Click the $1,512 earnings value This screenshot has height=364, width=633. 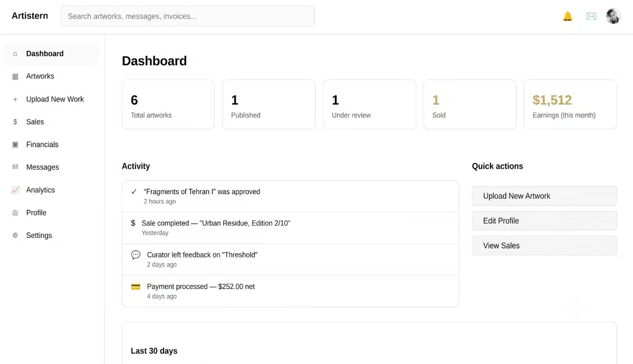coord(552,100)
